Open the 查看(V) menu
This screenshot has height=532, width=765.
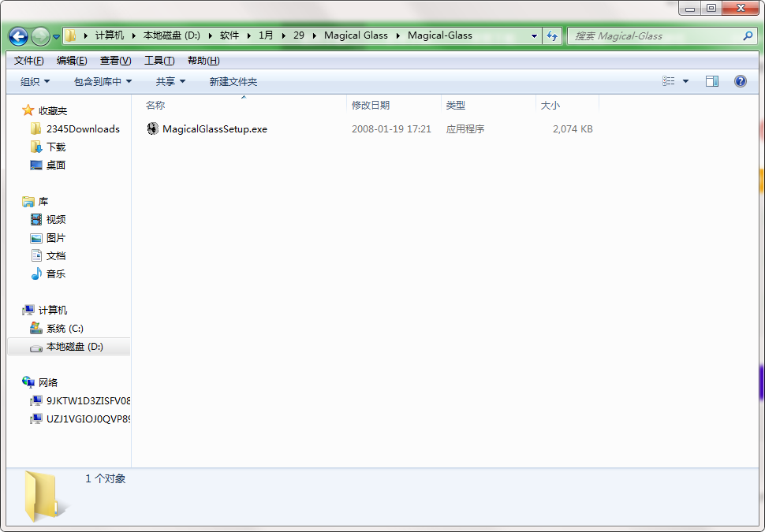point(116,61)
